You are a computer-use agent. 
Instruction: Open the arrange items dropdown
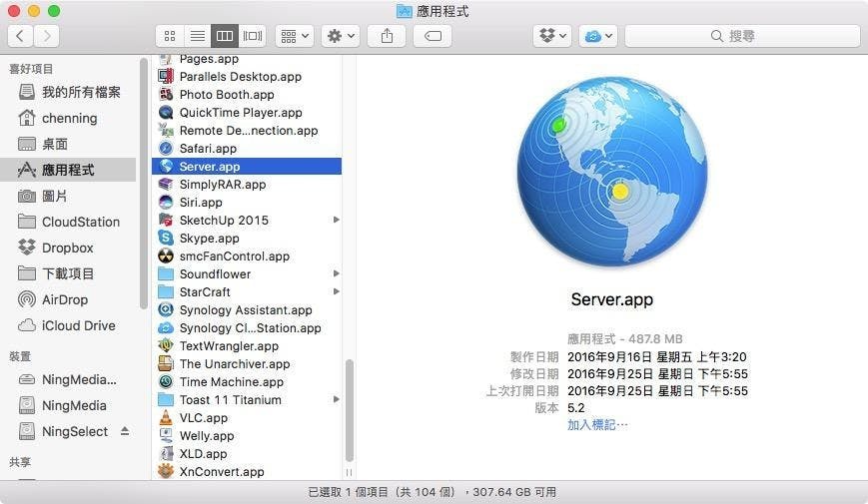point(295,36)
